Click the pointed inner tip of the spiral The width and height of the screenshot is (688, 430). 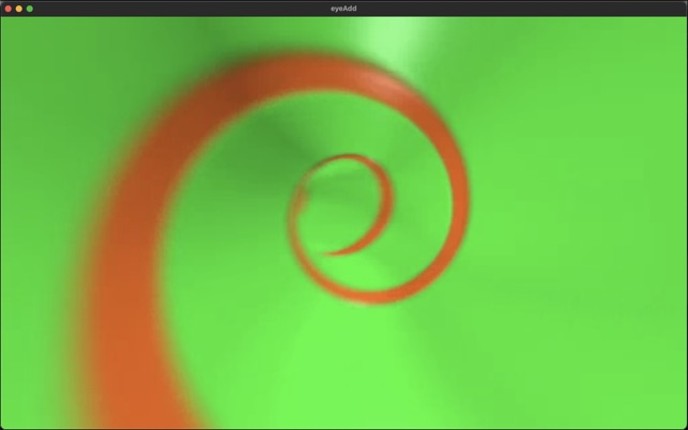329,253
